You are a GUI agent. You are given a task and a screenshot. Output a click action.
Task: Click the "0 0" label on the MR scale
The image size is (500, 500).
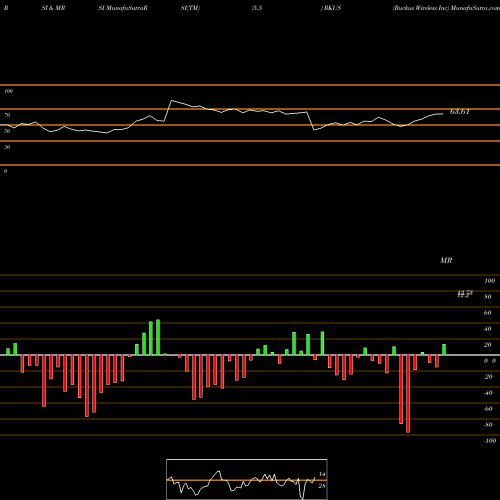490,361
